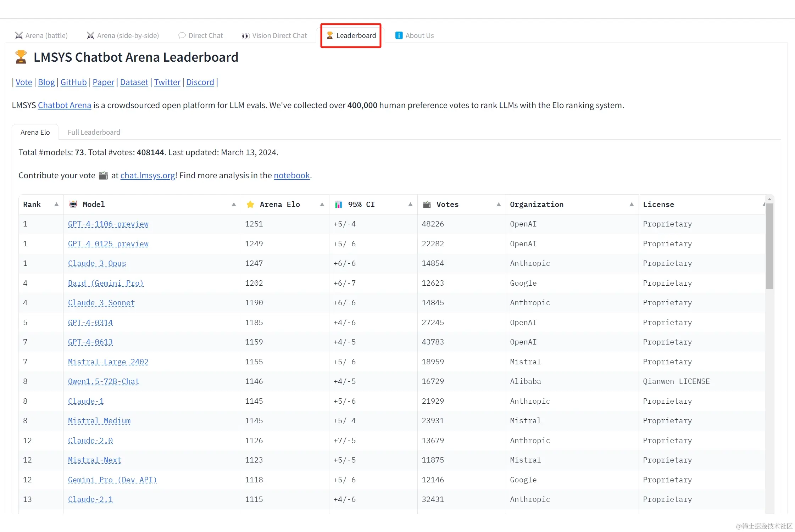Click the table's vertical scrollbar thumb
Image resolution: width=795 pixels, height=532 pixels.
click(x=769, y=246)
